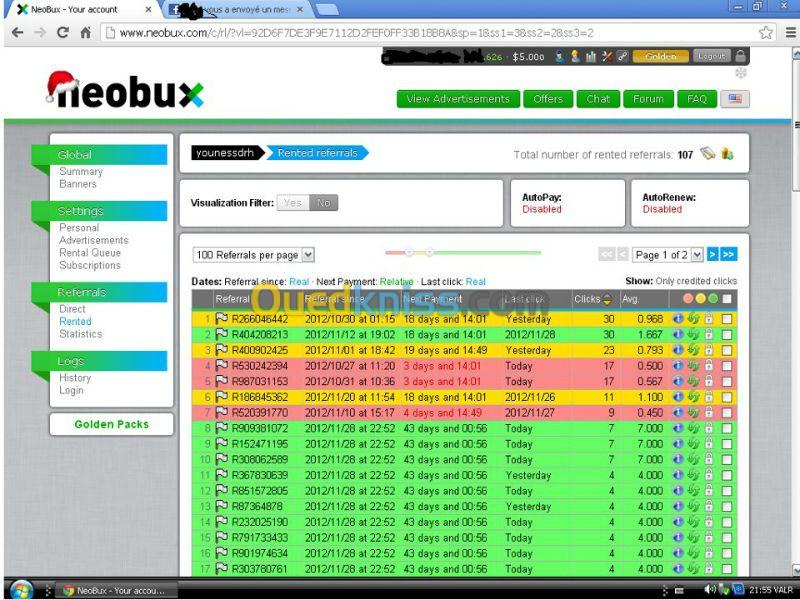Click the info icon for referral R186845362

click(x=678, y=397)
